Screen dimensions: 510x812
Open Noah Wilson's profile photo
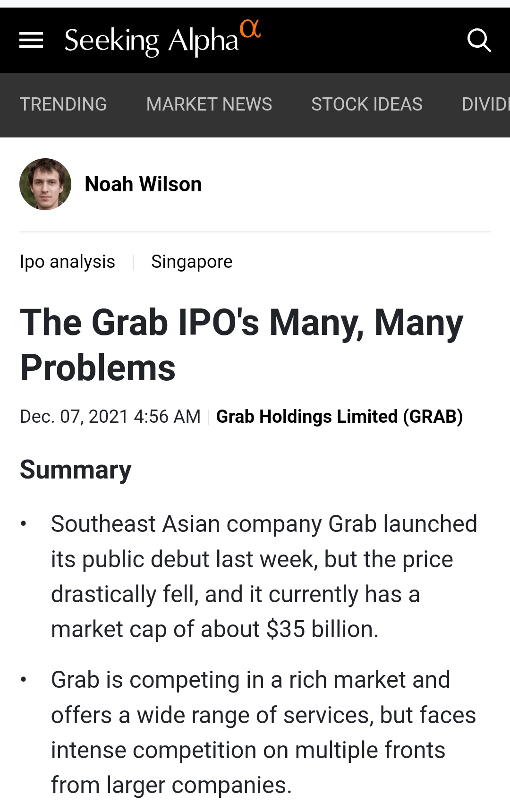(45, 184)
